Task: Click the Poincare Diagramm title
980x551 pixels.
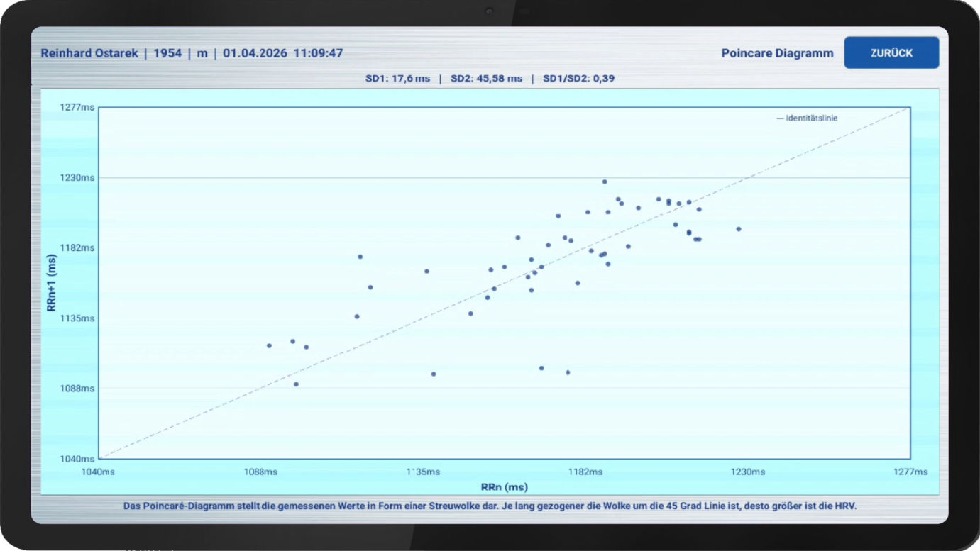Action: tap(777, 53)
